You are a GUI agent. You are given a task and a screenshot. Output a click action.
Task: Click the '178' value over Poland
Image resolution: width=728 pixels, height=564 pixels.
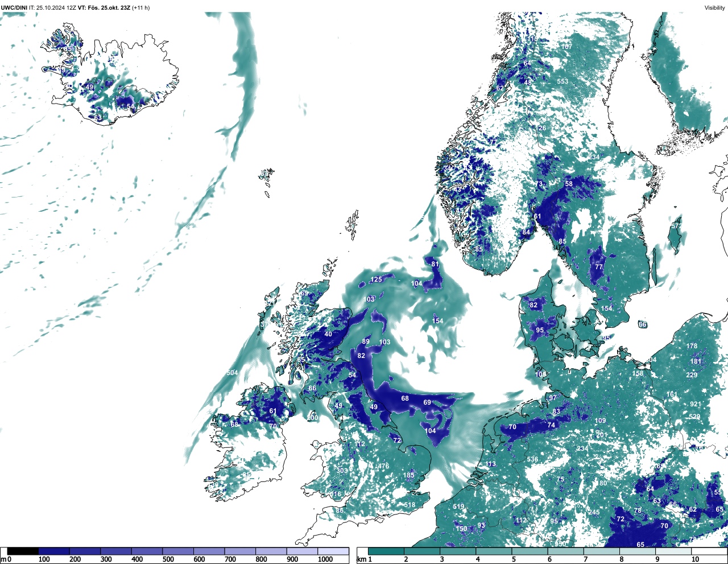[x=692, y=346]
